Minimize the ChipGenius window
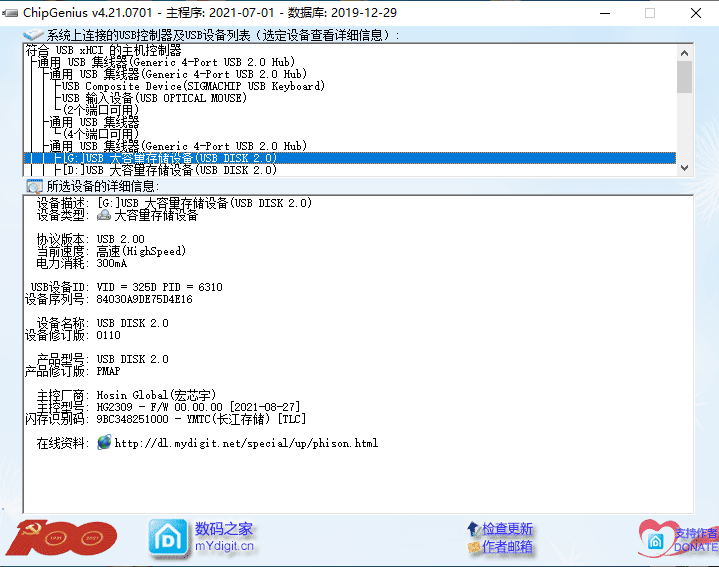 click(605, 13)
